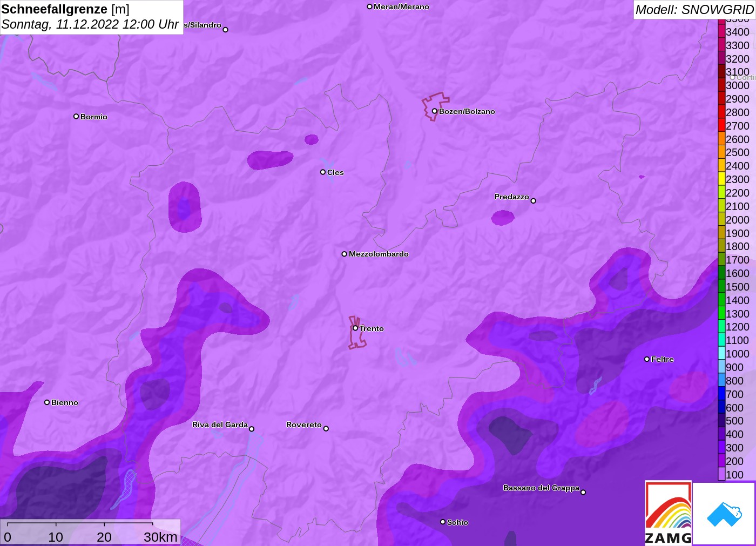Click the ZAMG logo
756x546 pixels.
(x=668, y=513)
